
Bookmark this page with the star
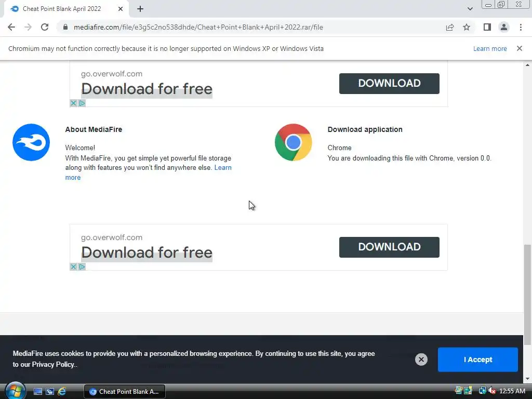tap(467, 27)
